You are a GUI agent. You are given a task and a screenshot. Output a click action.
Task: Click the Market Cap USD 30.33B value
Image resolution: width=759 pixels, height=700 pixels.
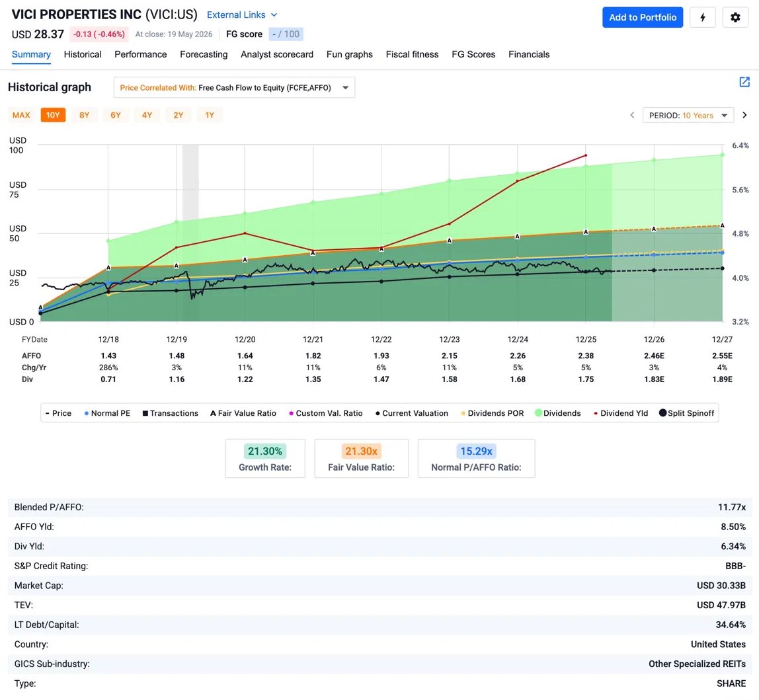point(721,586)
